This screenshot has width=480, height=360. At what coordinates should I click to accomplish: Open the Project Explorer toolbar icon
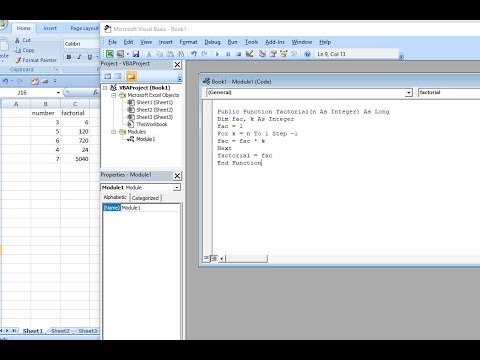click(x=262, y=54)
